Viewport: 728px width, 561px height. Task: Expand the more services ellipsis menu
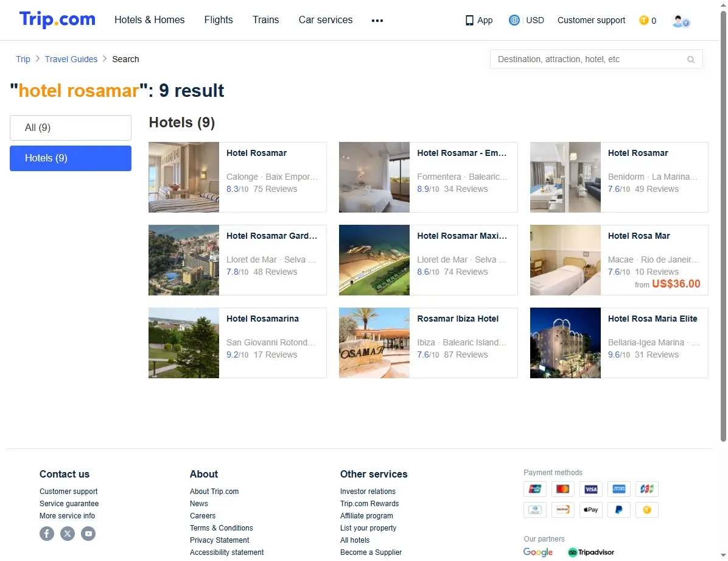[377, 21]
